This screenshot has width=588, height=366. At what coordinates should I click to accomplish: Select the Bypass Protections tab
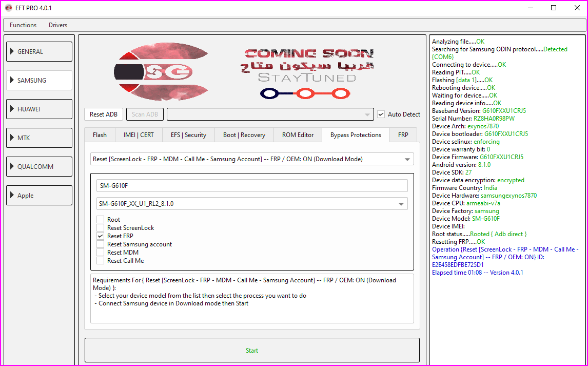356,135
